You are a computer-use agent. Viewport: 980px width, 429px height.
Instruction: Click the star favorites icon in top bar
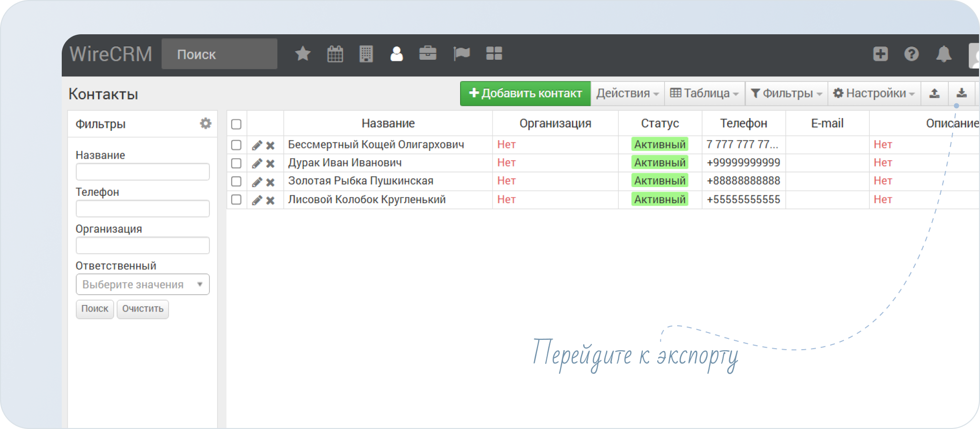coord(303,54)
